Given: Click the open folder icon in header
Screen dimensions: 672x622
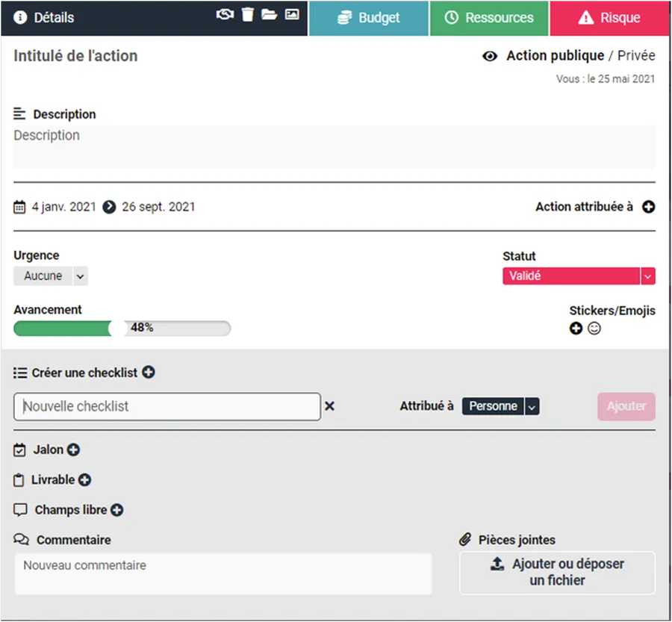Looking at the screenshot, I should click(x=270, y=15).
